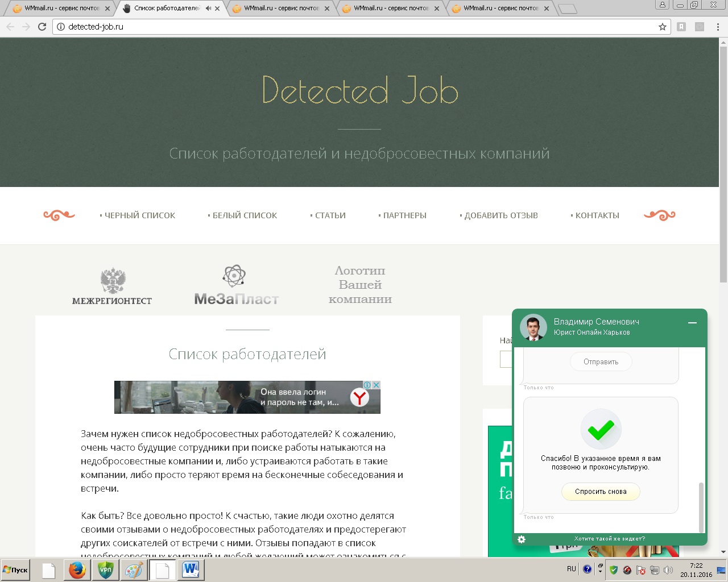Open the blue help icon in the tray

pyautogui.click(x=588, y=569)
